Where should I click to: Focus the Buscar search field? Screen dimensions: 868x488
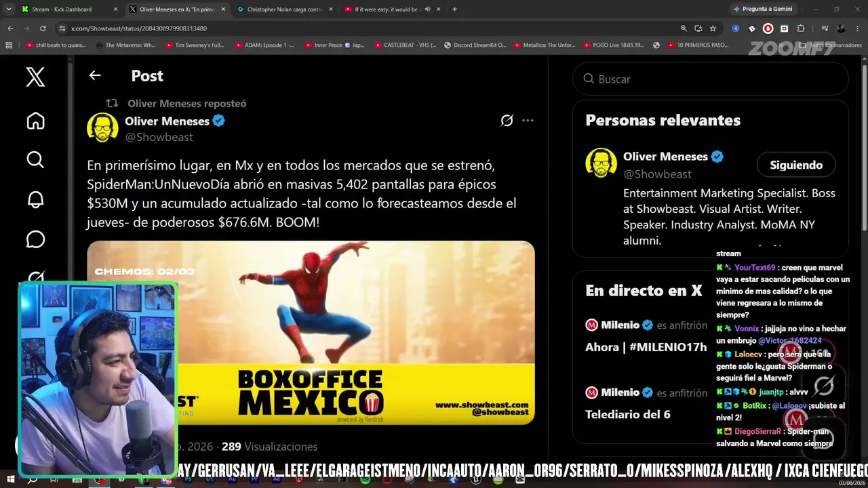pyautogui.click(x=711, y=79)
